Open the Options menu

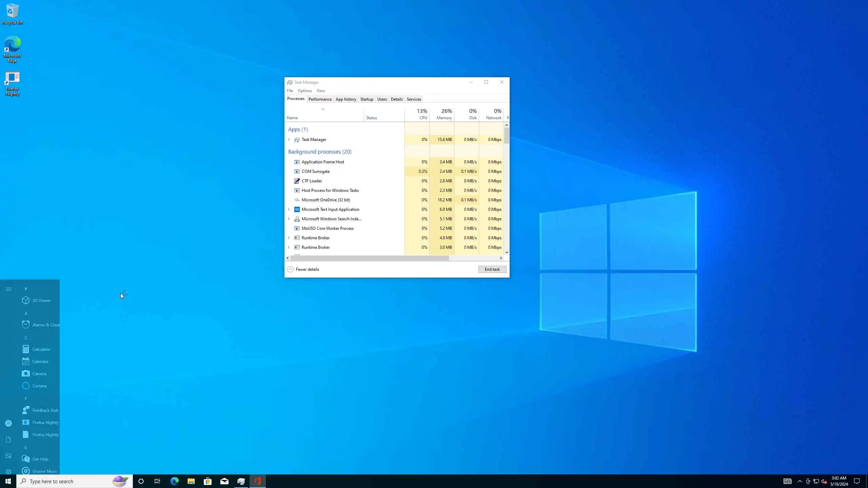304,91
